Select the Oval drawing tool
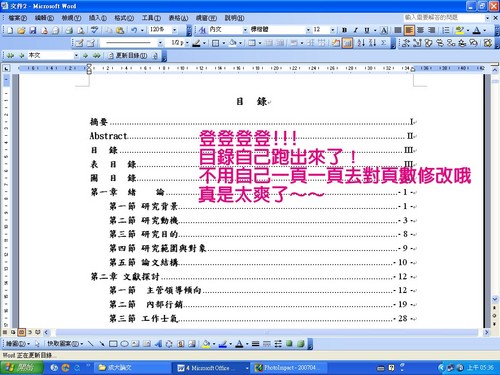500x375 pixels. [124, 344]
